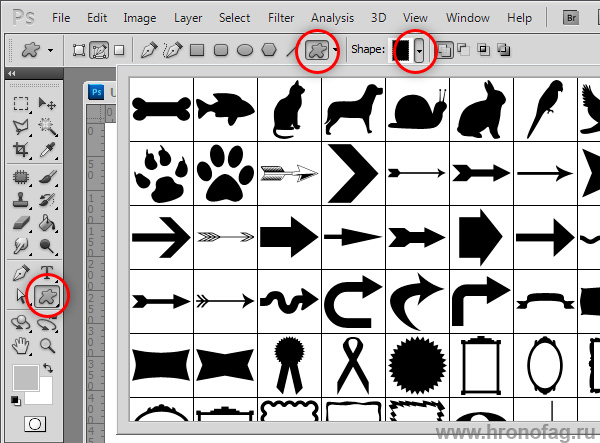
Task: Pick the Eyedropper tool
Action: pyautogui.click(x=46, y=149)
